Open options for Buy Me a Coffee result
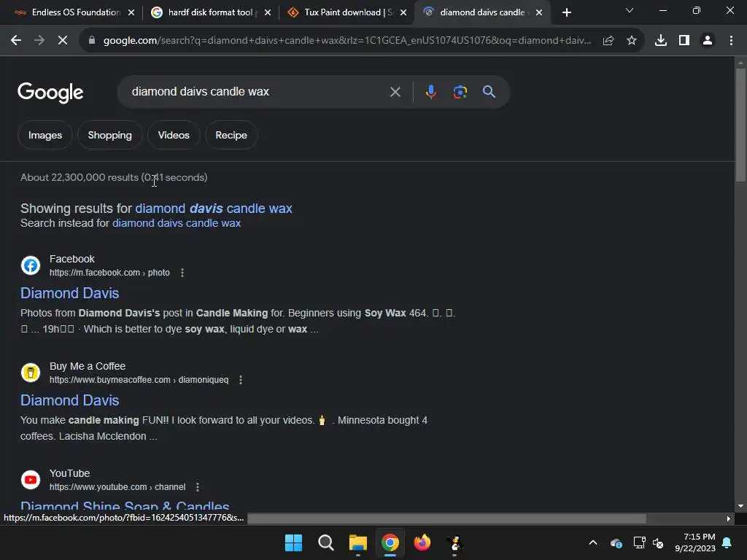The width and height of the screenshot is (747, 560). 241,380
